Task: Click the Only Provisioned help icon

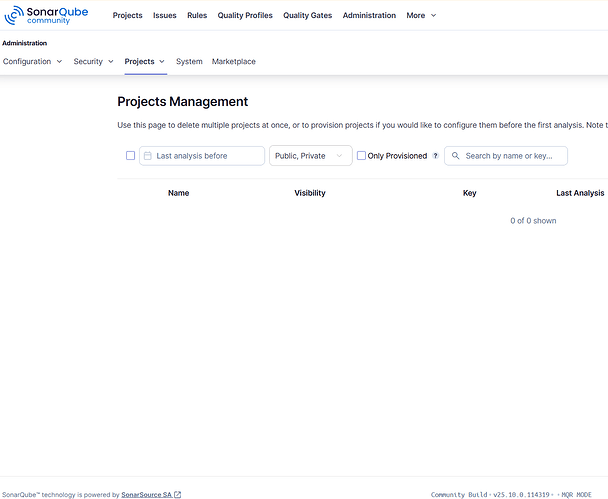Action: pos(435,156)
